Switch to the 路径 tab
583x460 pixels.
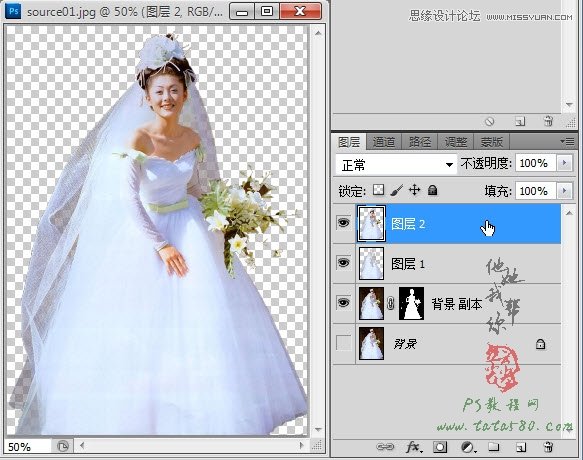point(420,142)
